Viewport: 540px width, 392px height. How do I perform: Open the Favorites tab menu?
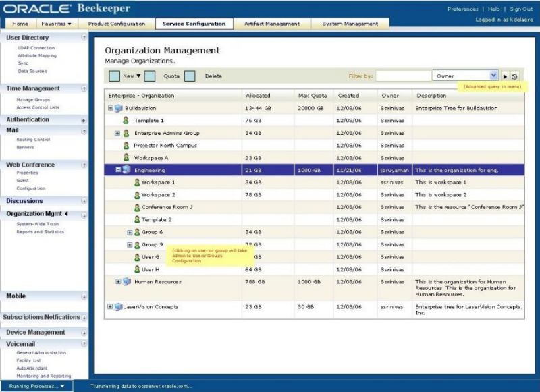pyautogui.click(x=56, y=24)
